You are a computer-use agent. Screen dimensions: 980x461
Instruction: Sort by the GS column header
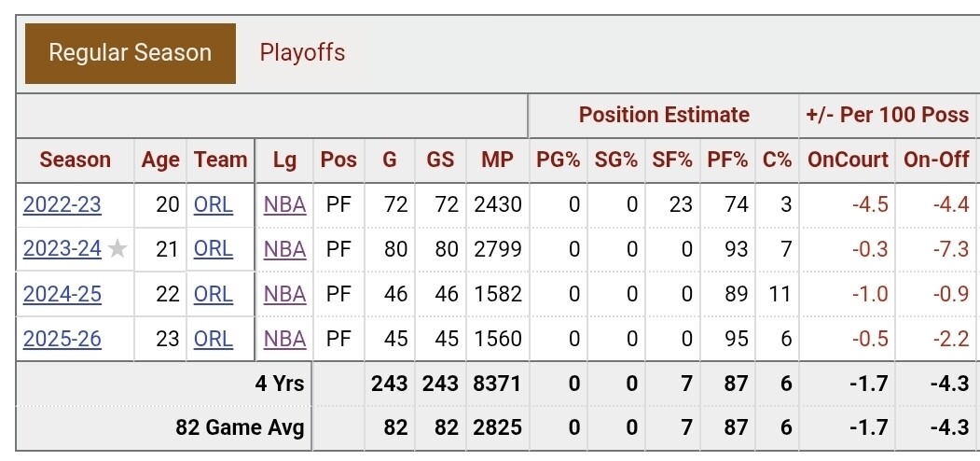pyautogui.click(x=440, y=160)
